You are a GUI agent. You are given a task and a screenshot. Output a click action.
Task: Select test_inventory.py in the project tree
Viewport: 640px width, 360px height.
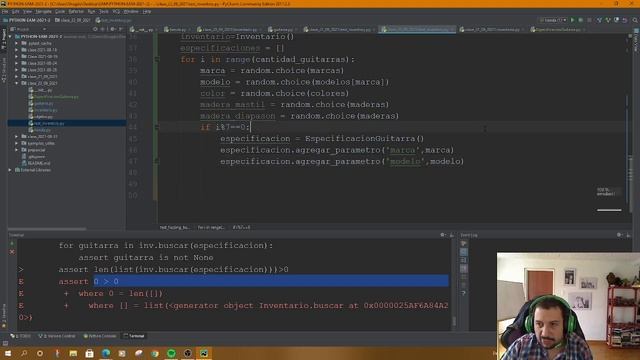click(67, 123)
